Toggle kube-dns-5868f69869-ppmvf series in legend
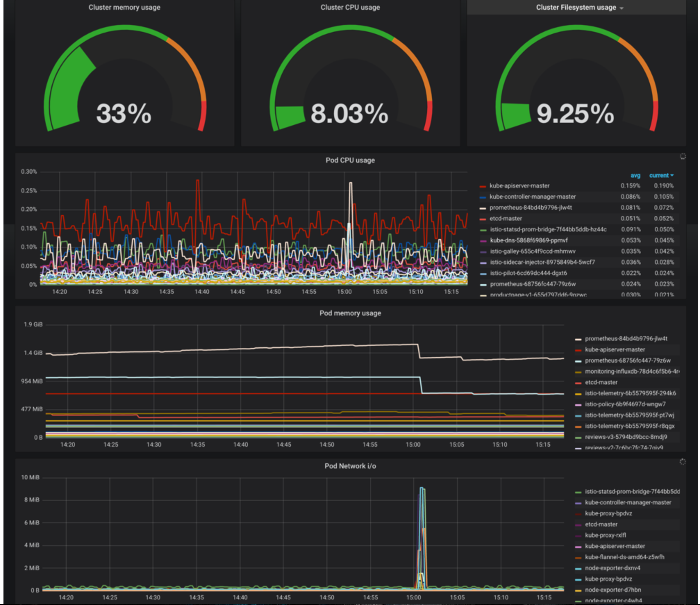Viewport: 700px width, 605px height. click(529, 240)
